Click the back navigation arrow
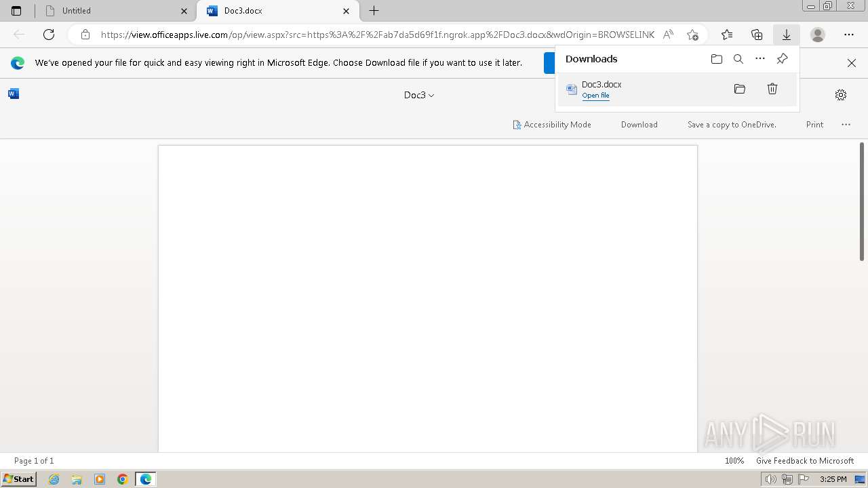The height and width of the screenshot is (488, 868). [19, 35]
